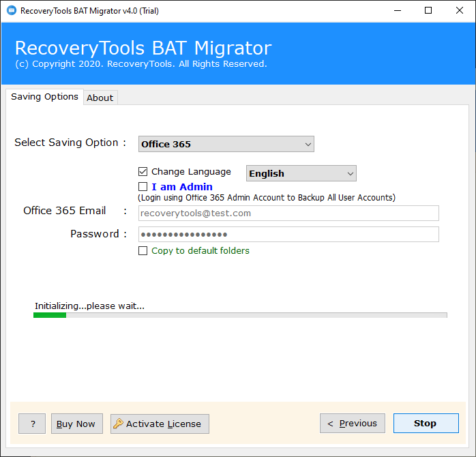
Task: Stop the migration with Stop button
Action: point(426,423)
